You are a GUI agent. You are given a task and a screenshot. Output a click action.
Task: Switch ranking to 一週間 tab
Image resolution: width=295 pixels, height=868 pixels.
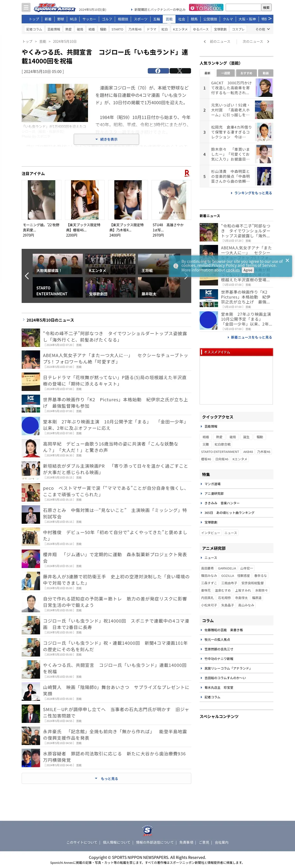point(225,73)
